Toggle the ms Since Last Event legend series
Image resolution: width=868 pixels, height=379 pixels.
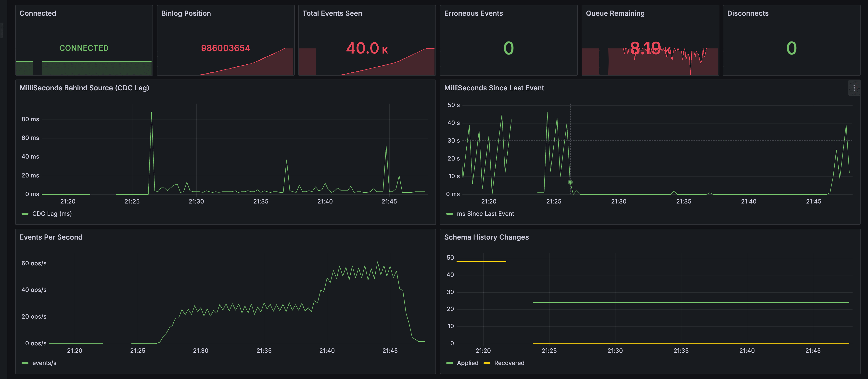coord(485,214)
